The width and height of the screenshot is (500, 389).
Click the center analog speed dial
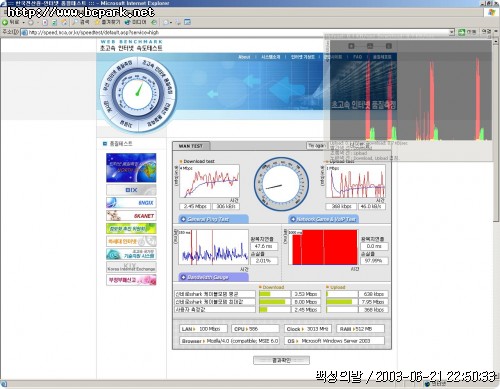[281, 184]
